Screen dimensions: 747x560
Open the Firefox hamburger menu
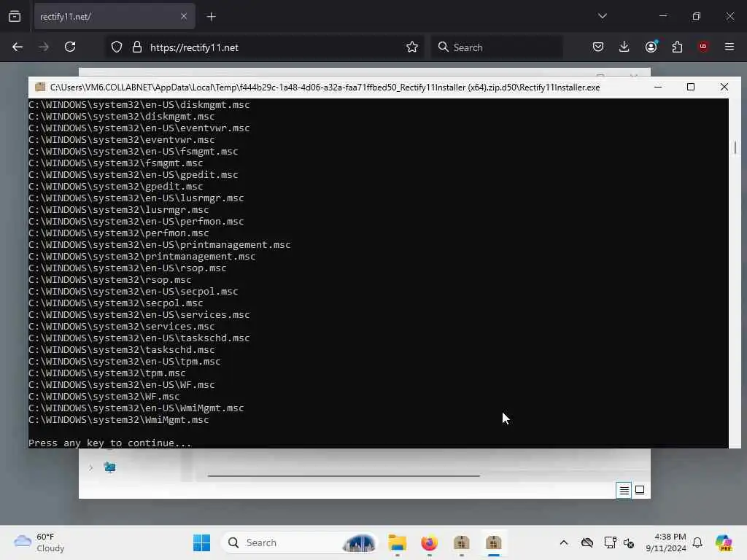point(729,47)
